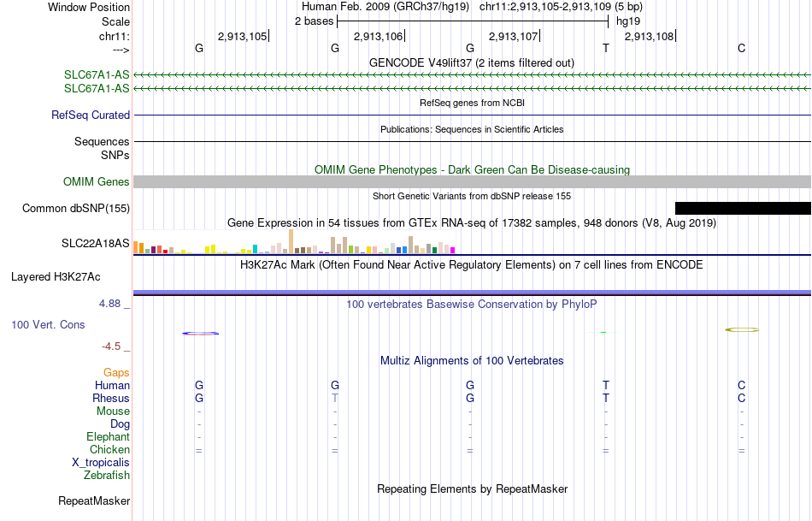Click the blue H3K27Ac signal band
This screenshot has height=521, width=812.
(472, 293)
